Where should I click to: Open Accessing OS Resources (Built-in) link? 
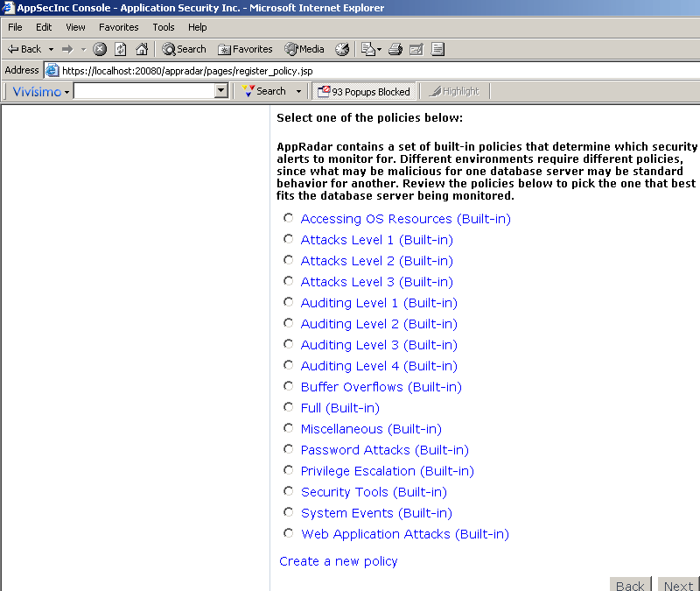pyautogui.click(x=406, y=219)
